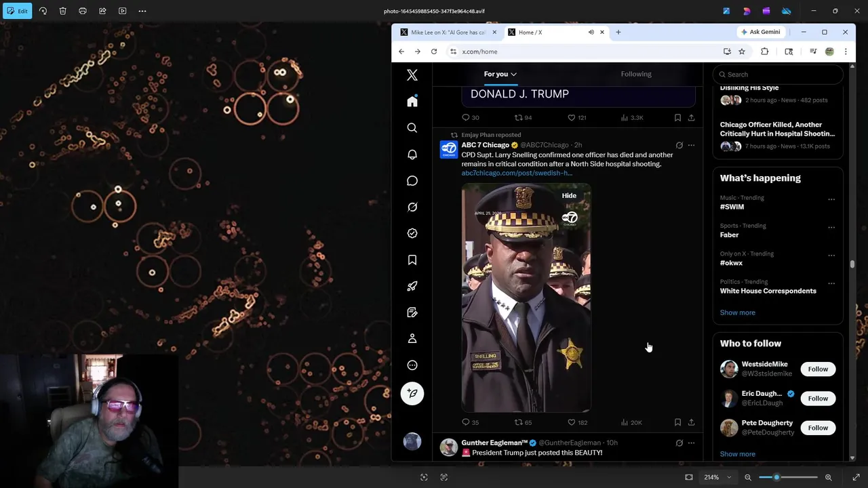Reply to ABC 7 Chicago post showing 35
The image size is (868, 488).
pos(471,422)
